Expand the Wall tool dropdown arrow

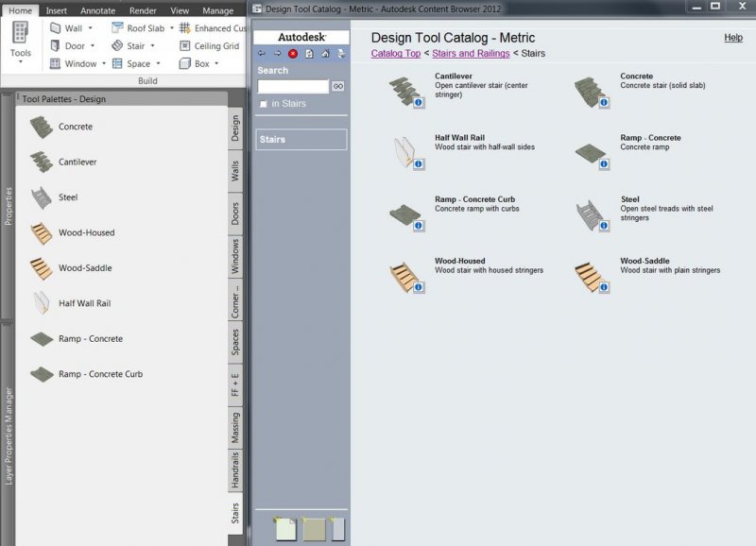[x=90, y=28]
